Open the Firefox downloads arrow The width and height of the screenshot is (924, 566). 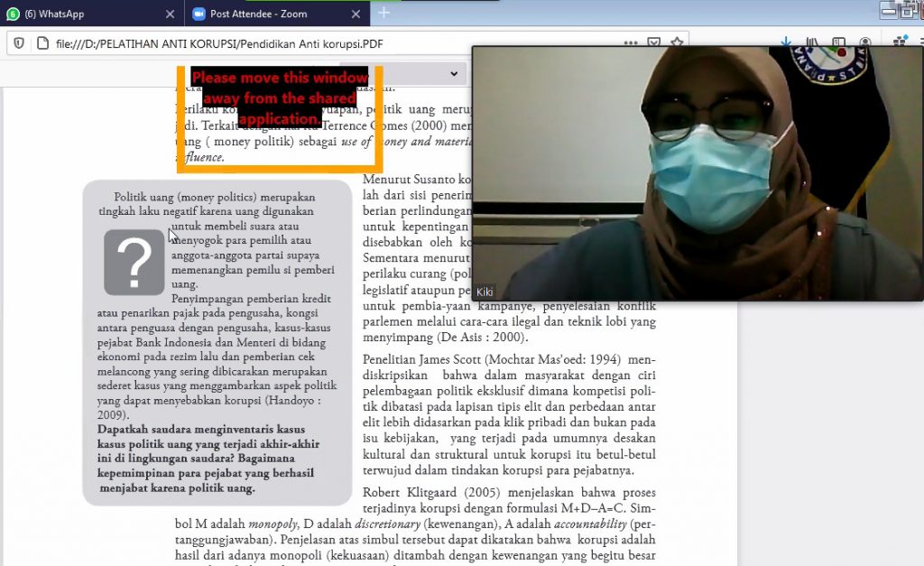pyautogui.click(x=786, y=42)
